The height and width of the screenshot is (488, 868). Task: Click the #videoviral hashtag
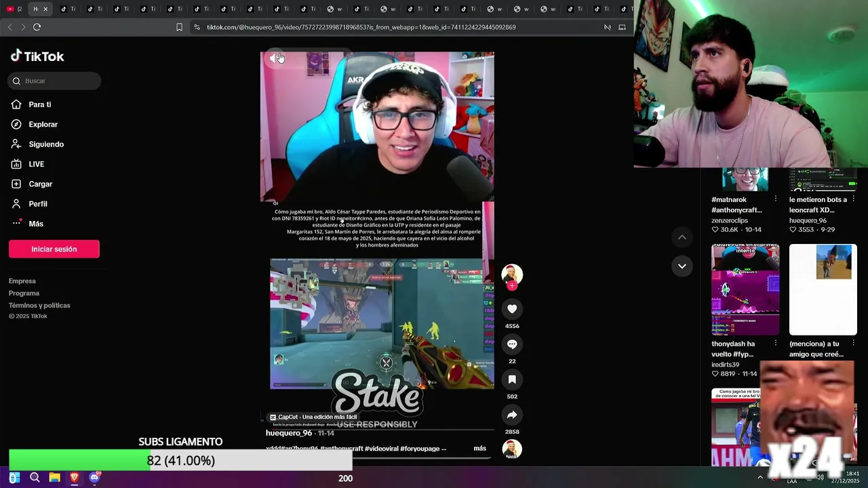[x=381, y=448]
